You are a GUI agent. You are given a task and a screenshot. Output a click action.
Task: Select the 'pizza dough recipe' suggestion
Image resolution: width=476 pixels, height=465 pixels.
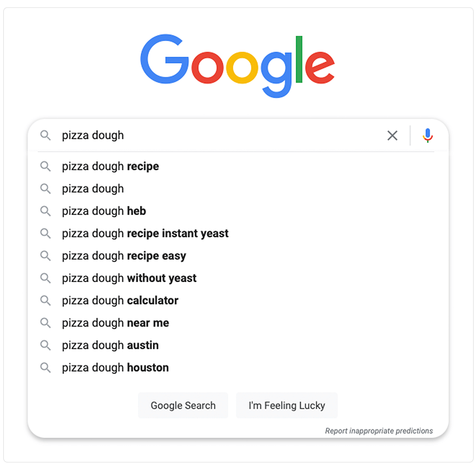(110, 166)
